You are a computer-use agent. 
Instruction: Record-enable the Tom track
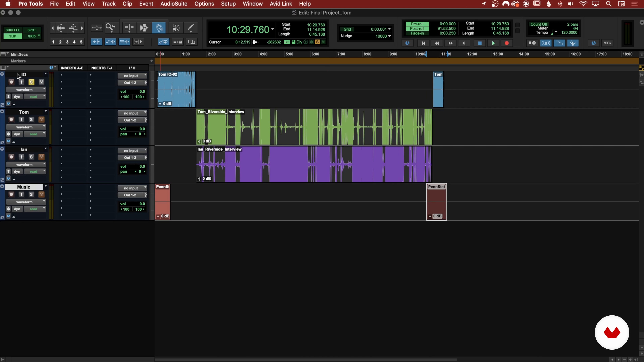point(11,119)
